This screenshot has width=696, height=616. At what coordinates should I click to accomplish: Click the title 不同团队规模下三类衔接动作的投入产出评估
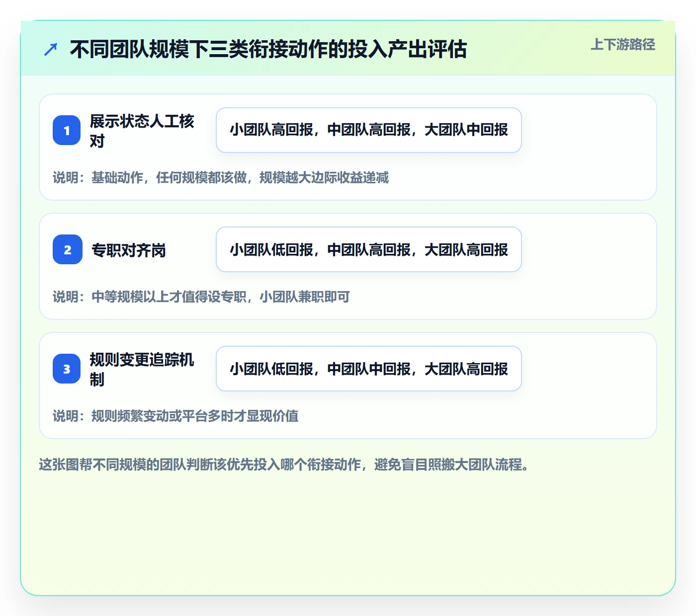pos(268,49)
